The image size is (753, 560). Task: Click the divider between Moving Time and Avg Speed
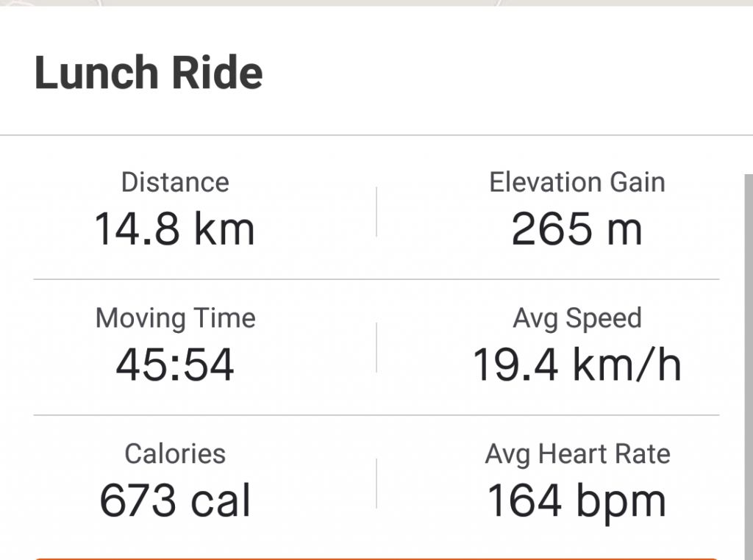pyautogui.click(x=376, y=347)
